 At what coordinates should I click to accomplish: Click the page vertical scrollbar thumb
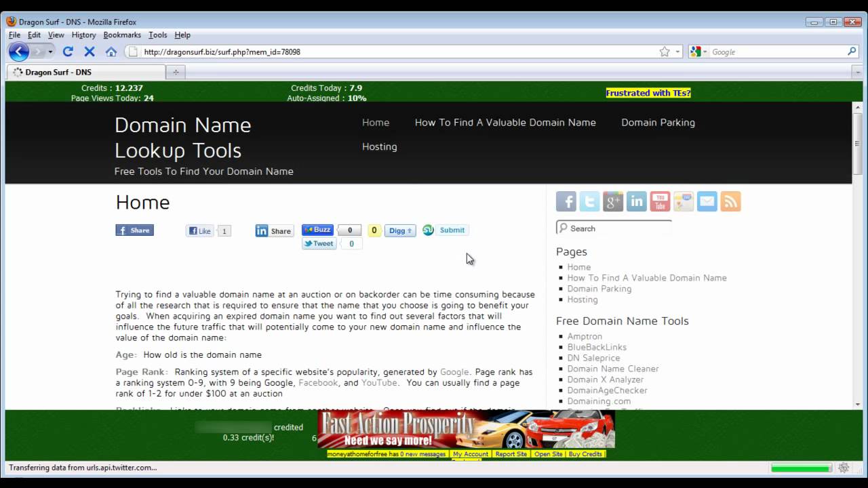click(x=857, y=143)
